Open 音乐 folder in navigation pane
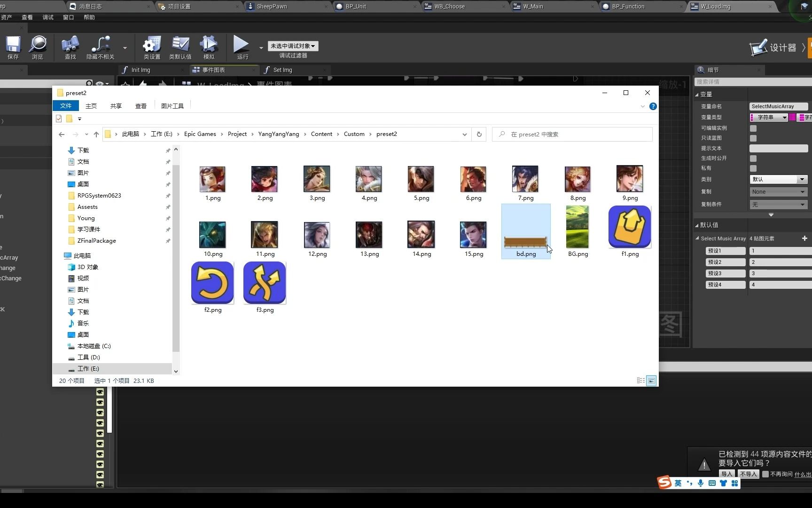This screenshot has height=508, width=812. 83,323
